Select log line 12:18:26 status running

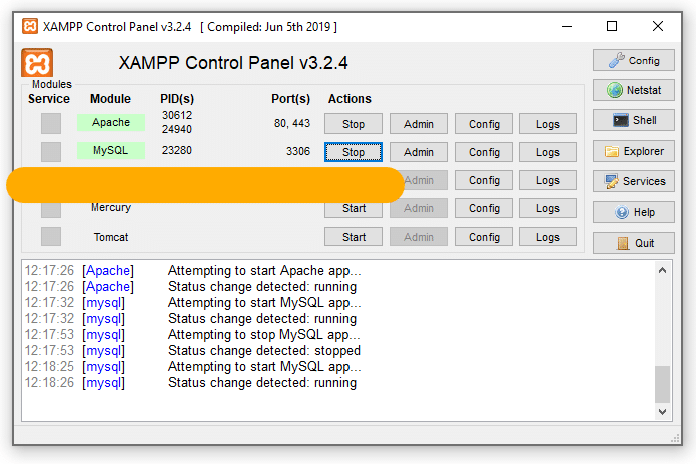(x=191, y=382)
